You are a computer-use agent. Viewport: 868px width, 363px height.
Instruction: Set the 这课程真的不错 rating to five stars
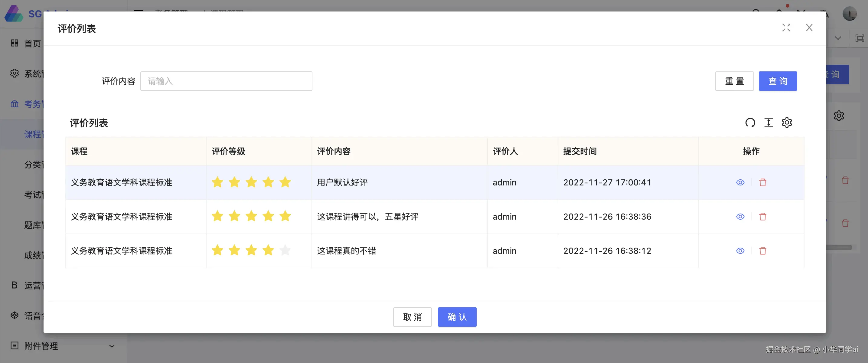coord(285,251)
